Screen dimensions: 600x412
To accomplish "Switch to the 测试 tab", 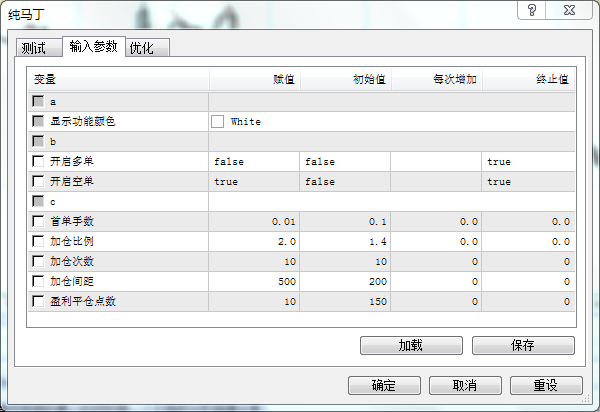I will [39, 48].
